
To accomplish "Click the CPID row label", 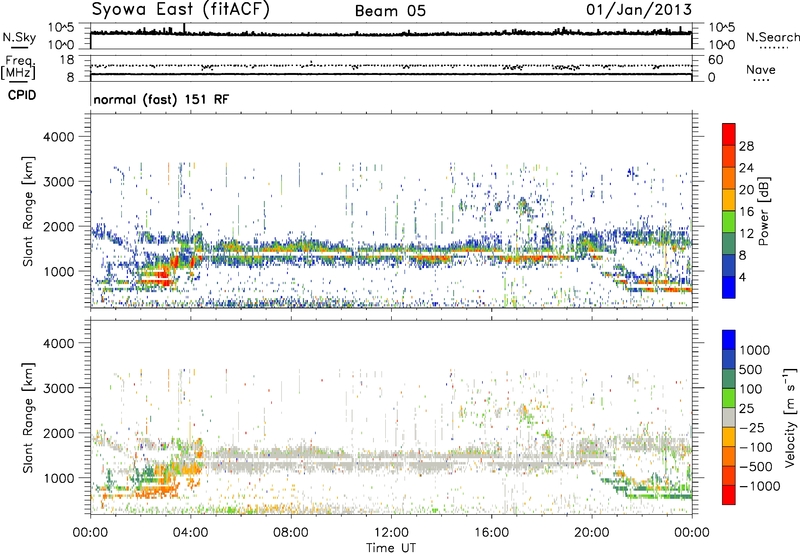I will [22, 95].
